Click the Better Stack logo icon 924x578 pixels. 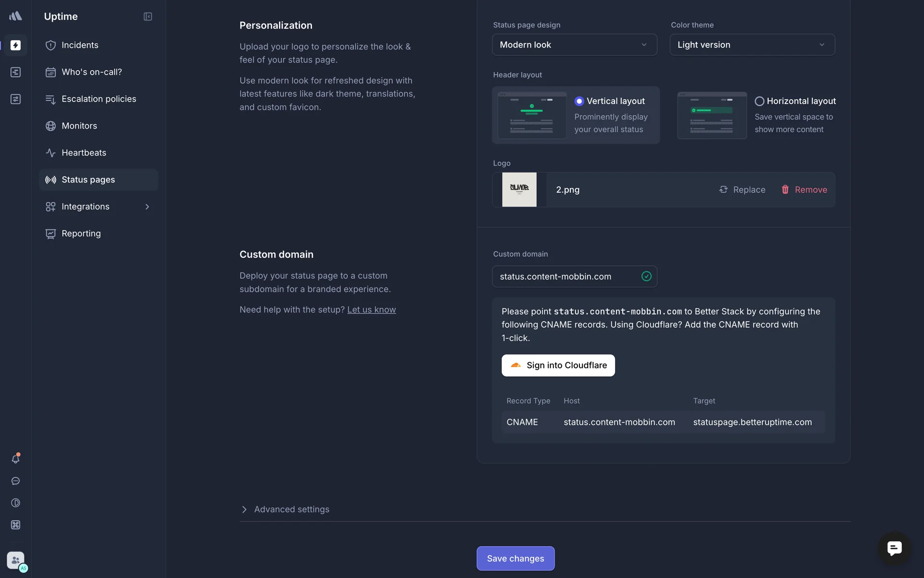coord(15,16)
